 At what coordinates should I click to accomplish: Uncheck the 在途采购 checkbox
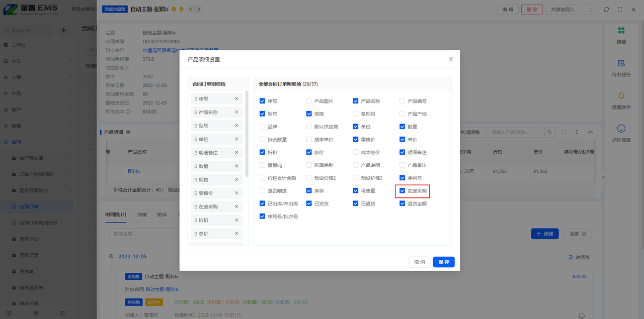[x=402, y=191]
